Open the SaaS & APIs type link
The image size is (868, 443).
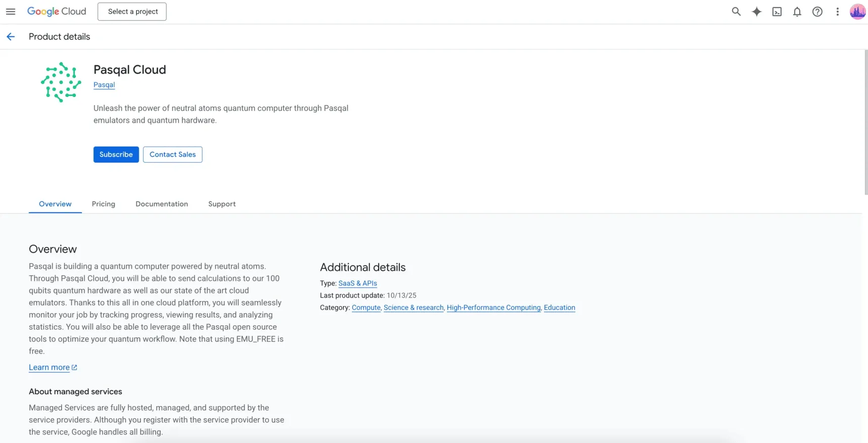click(358, 283)
